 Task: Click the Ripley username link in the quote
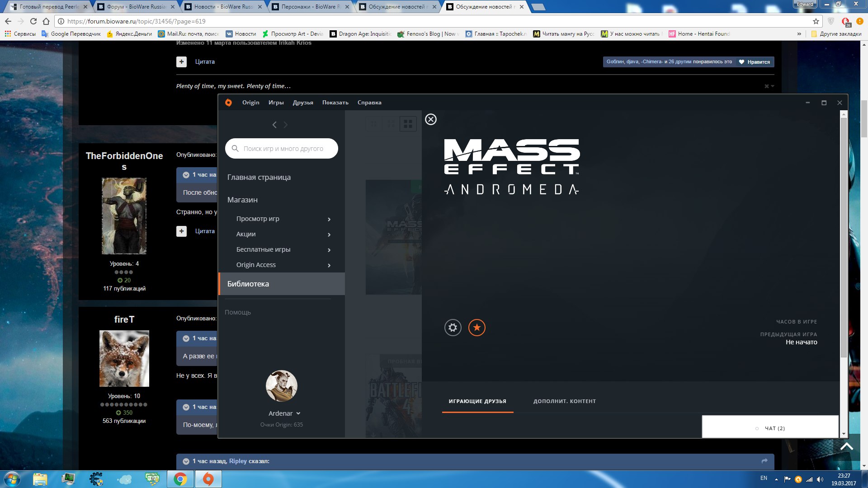click(238, 461)
